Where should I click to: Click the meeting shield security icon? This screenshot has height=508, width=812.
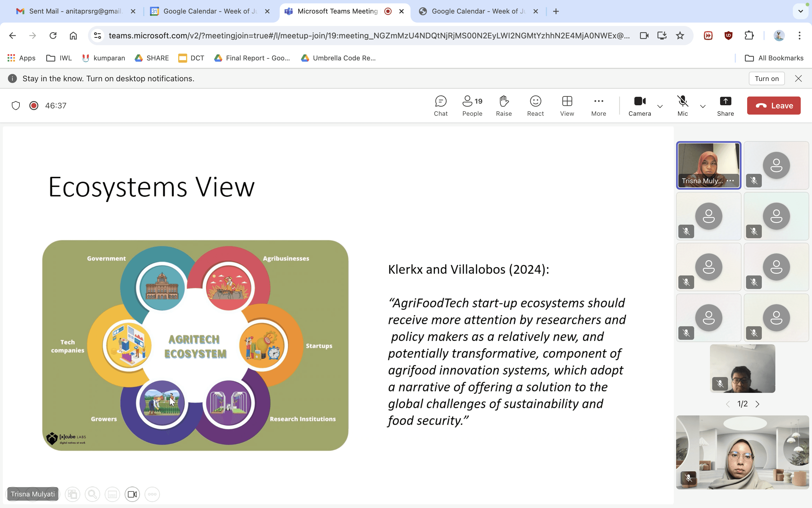pyautogui.click(x=16, y=106)
